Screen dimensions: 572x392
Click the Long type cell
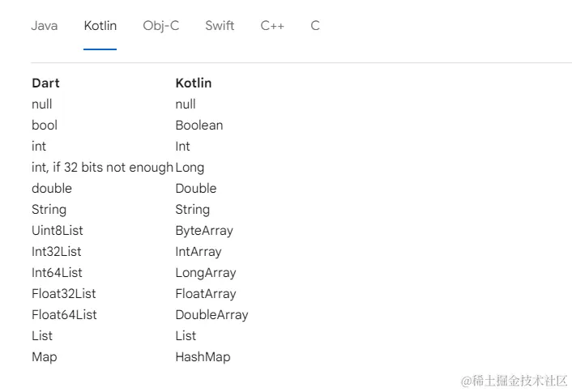click(x=190, y=168)
